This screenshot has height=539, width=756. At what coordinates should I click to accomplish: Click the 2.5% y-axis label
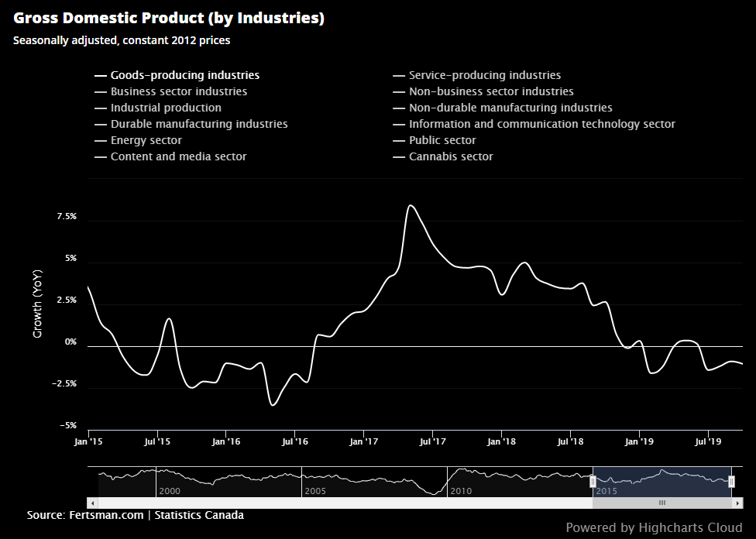point(67,300)
